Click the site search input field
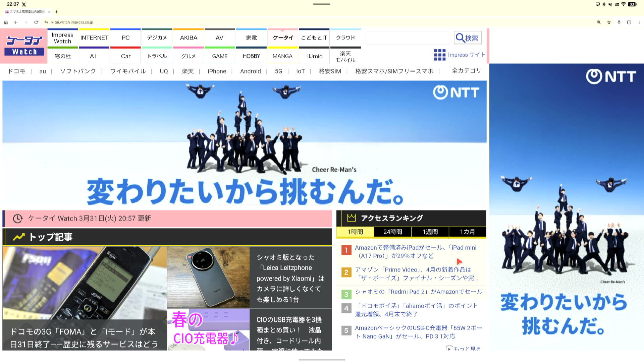Viewport: 644px width, 362px height. (x=408, y=38)
